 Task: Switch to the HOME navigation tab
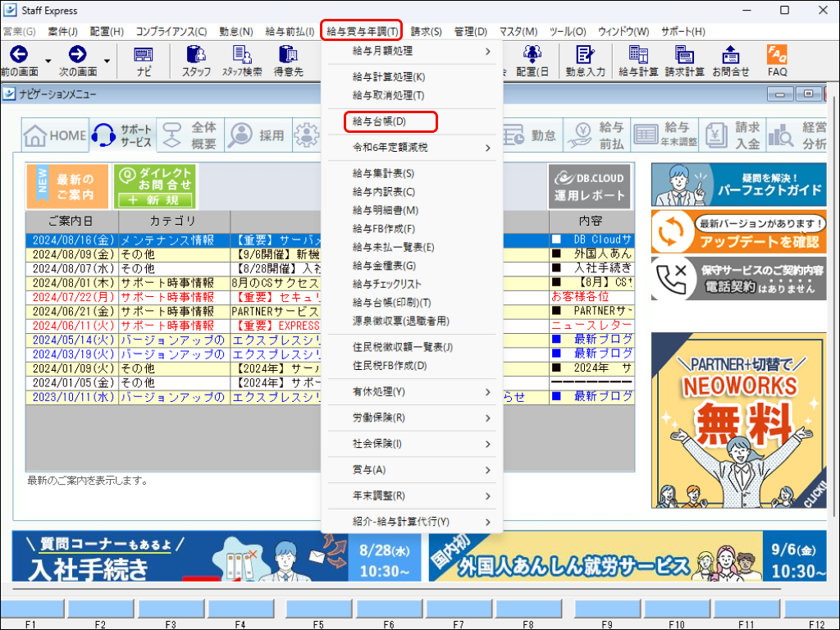[x=55, y=135]
